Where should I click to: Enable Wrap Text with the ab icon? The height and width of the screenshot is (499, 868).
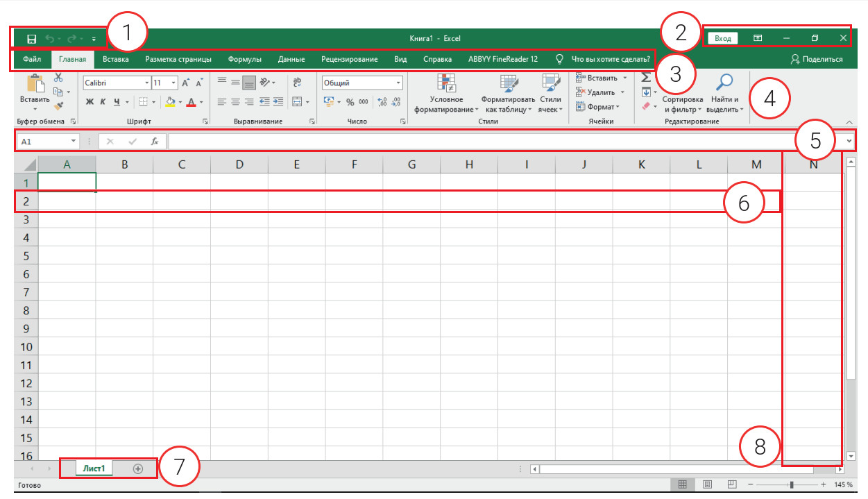click(297, 83)
